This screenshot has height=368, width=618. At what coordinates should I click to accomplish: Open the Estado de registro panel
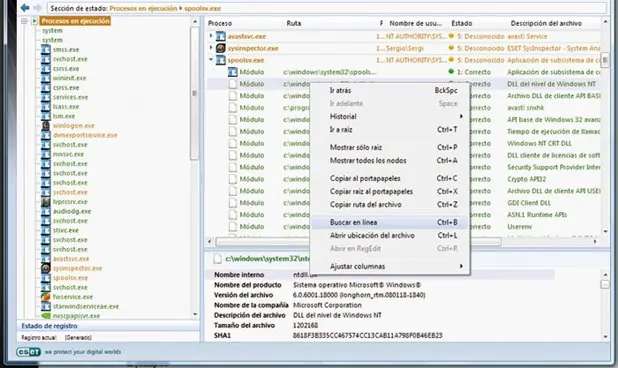point(108,326)
